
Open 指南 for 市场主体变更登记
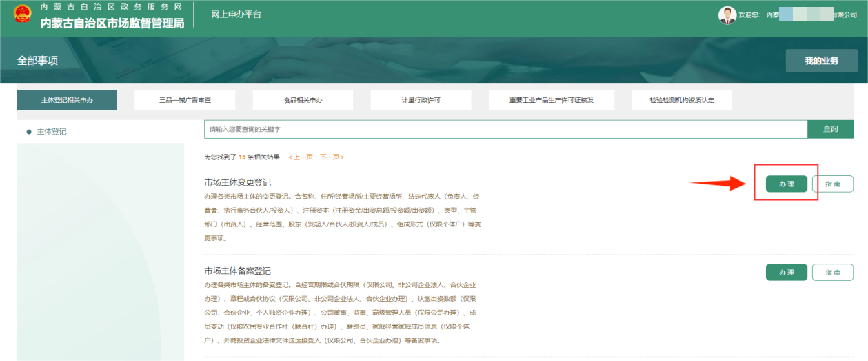832,184
